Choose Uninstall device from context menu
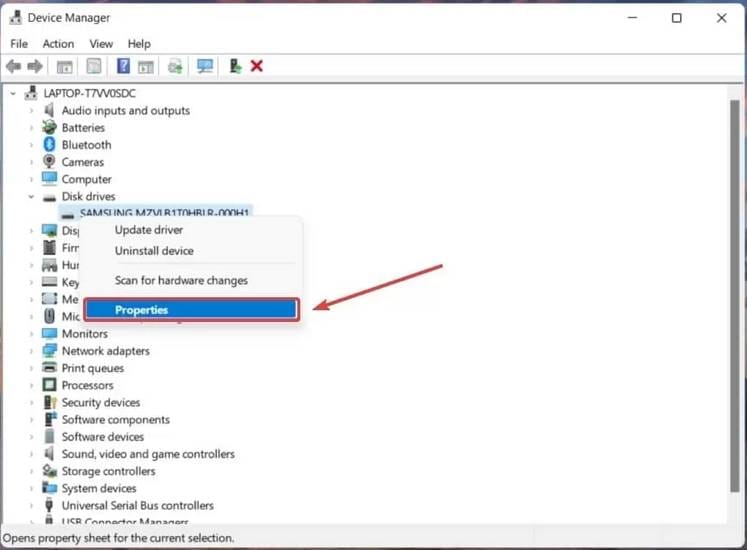This screenshot has height=550, width=747. (x=192, y=251)
